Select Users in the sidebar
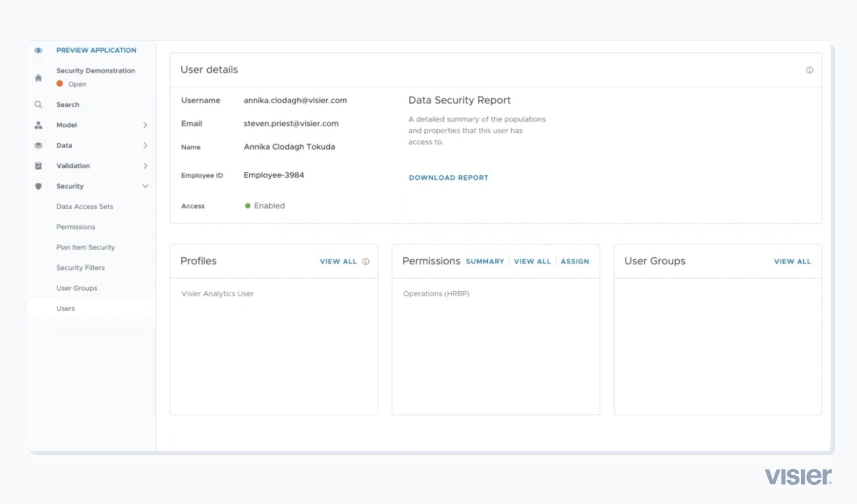The image size is (857, 504). tap(65, 308)
